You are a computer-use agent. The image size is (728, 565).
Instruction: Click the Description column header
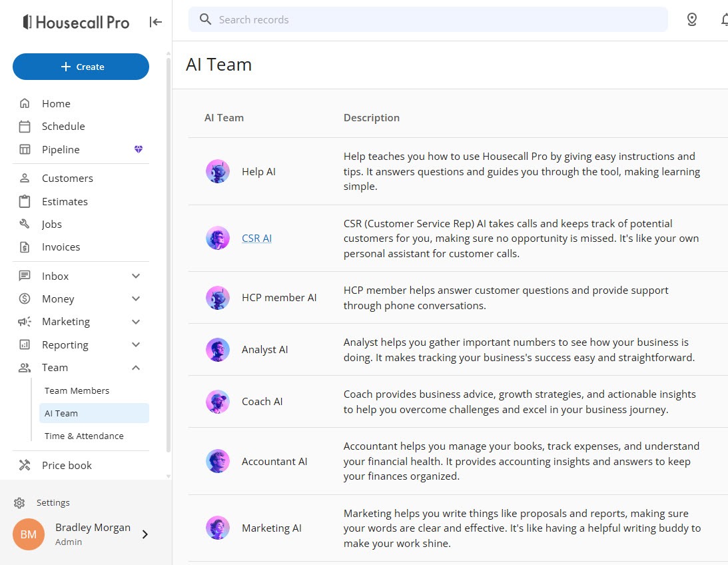tap(372, 118)
